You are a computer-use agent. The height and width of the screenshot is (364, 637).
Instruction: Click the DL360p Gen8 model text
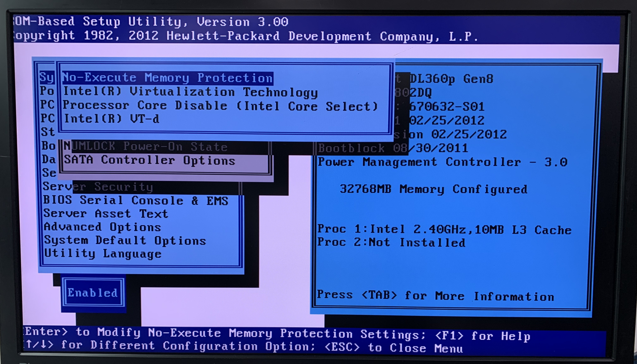click(x=451, y=79)
